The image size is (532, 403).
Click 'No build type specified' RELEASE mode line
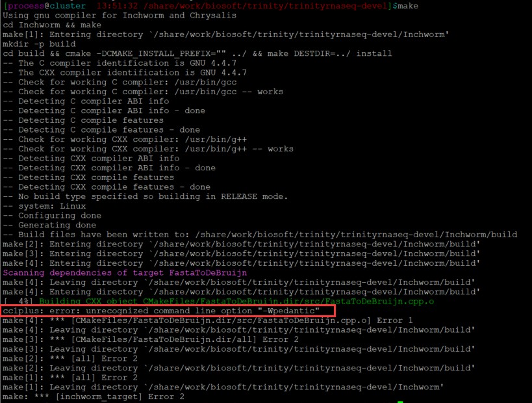click(146, 196)
